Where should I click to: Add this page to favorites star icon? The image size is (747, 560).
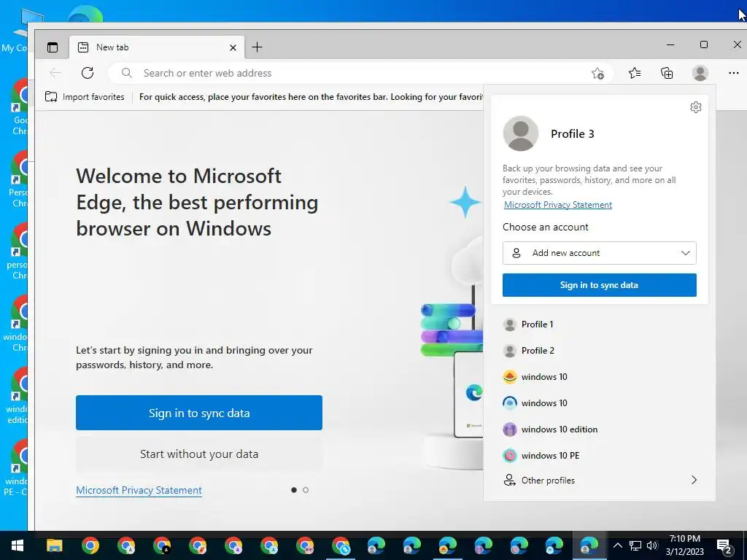click(x=597, y=74)
